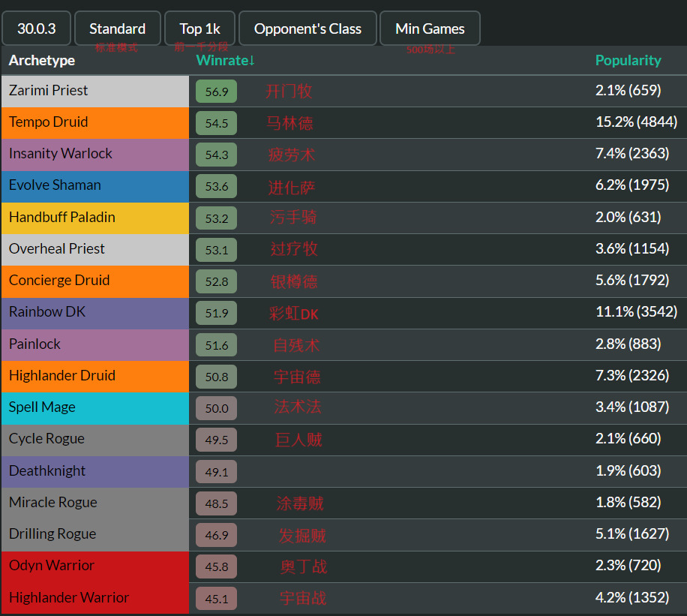Click popularity value 1.8% (582)

(x=628, y=502)
